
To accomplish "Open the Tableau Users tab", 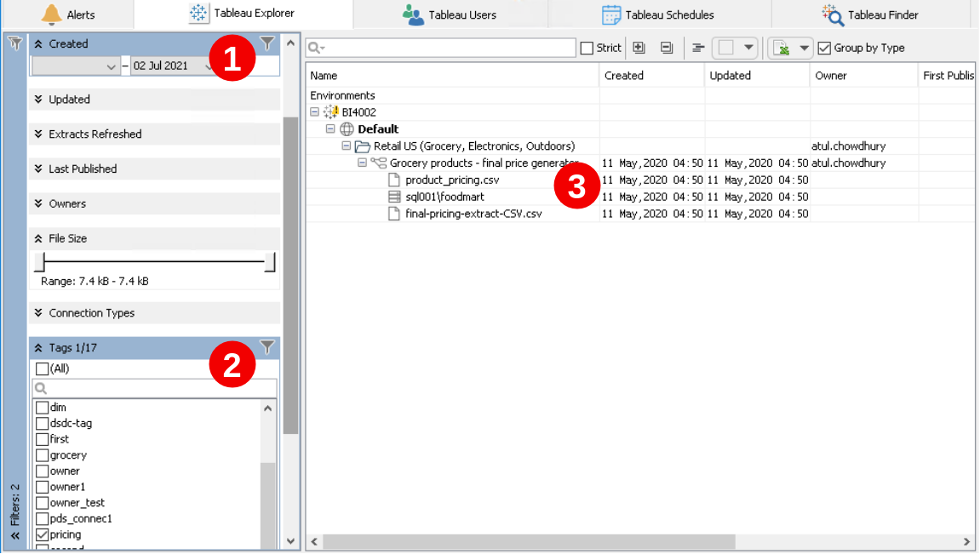I will [450, 14].
